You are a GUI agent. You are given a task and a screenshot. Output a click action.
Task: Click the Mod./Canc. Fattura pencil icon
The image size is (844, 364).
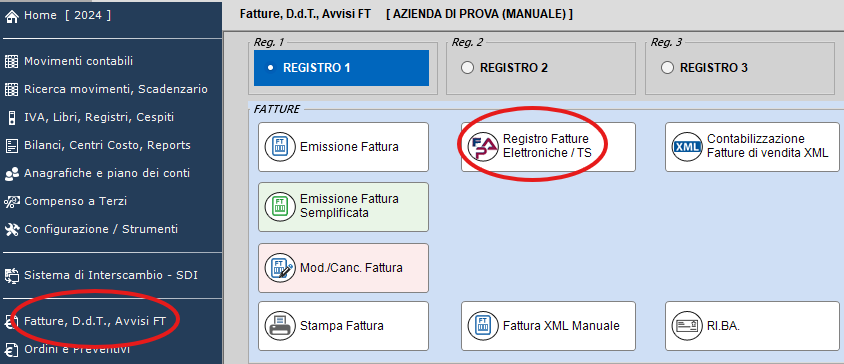pos(280,268)
